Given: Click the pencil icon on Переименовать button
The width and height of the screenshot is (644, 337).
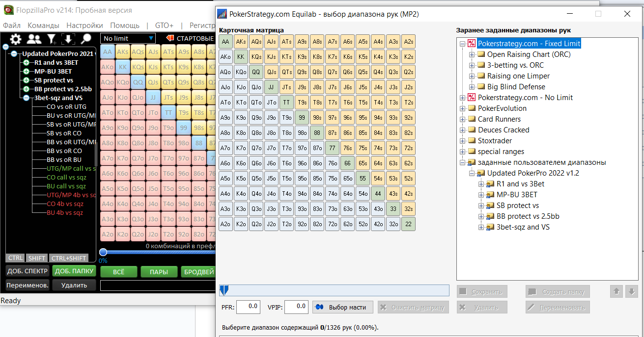Looking at the screenshot, I should click(x=531, y=308).
